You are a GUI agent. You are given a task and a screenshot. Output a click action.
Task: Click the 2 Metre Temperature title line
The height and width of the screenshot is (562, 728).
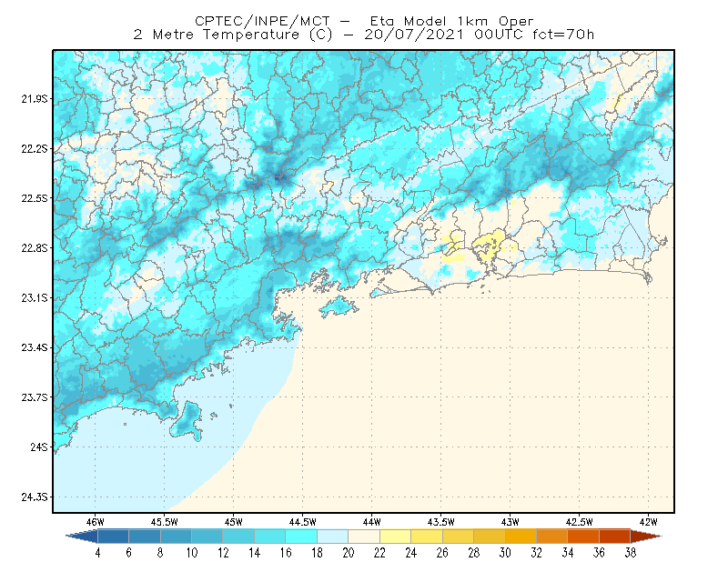click(x=363, y=35)
